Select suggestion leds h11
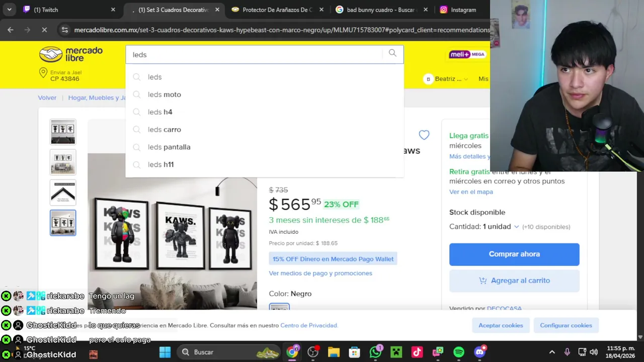 265,164
